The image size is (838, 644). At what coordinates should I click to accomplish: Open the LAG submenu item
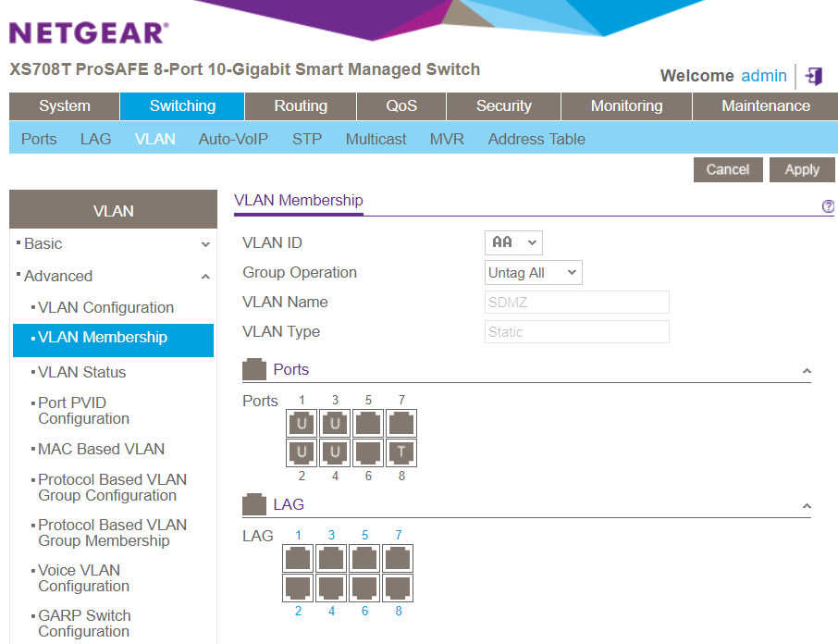(95, 139)
